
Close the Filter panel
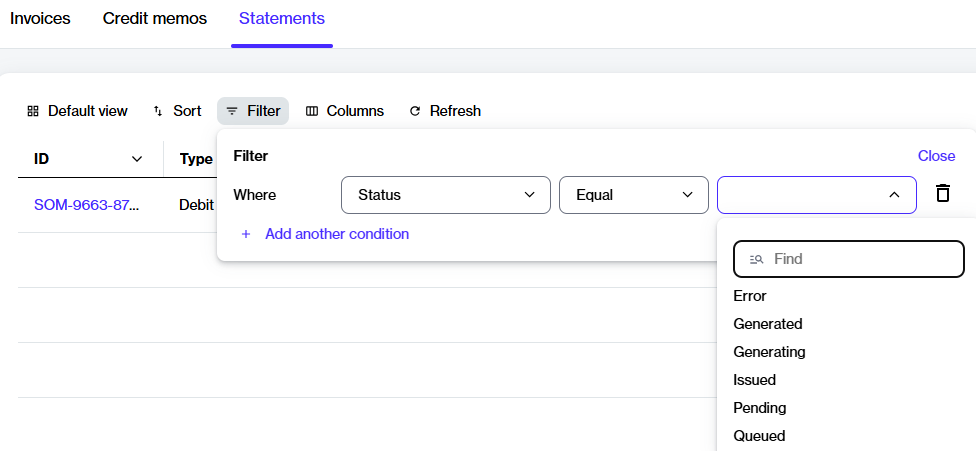936,156
